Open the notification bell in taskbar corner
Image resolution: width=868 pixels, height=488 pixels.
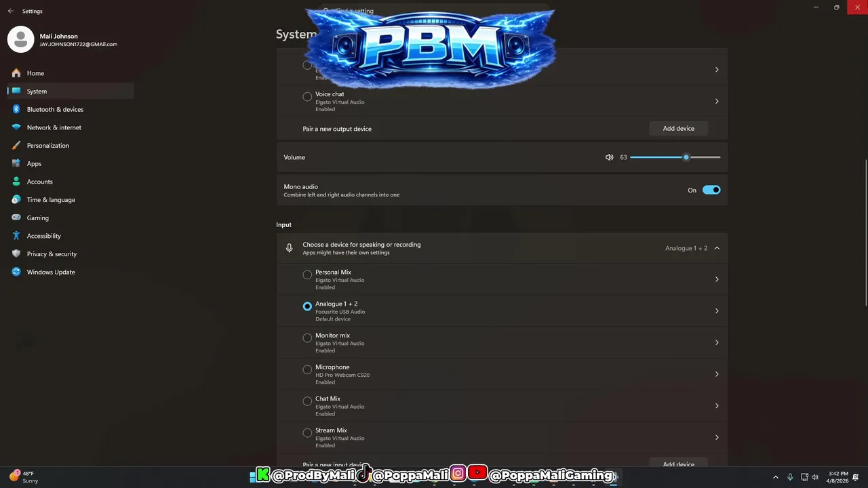tap(856, 477)
